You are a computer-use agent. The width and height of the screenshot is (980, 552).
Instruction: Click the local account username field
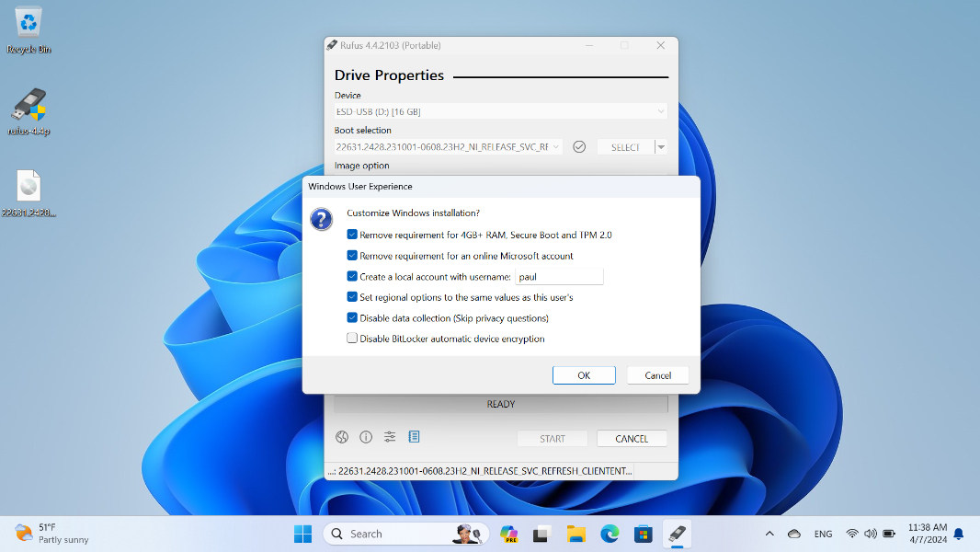tap(559, 277)
